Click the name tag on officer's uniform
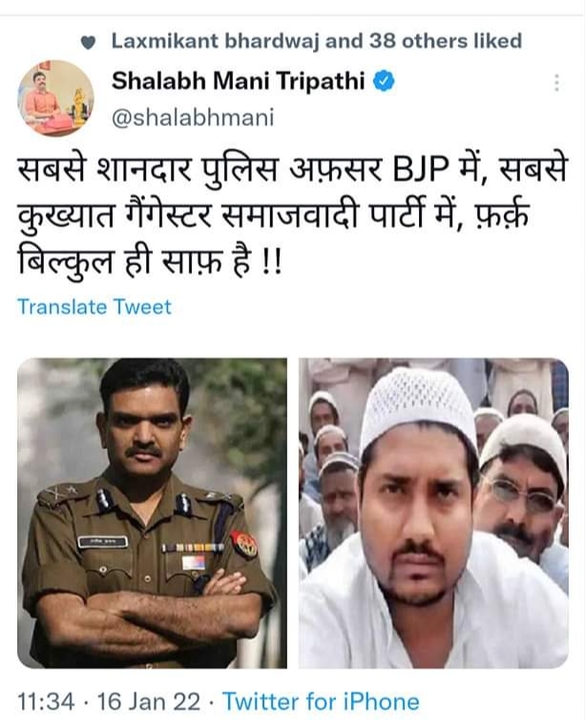 point(103,542)
